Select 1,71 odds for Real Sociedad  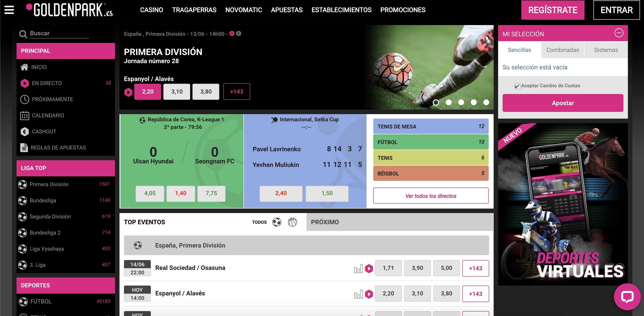(x=388, y=268)
